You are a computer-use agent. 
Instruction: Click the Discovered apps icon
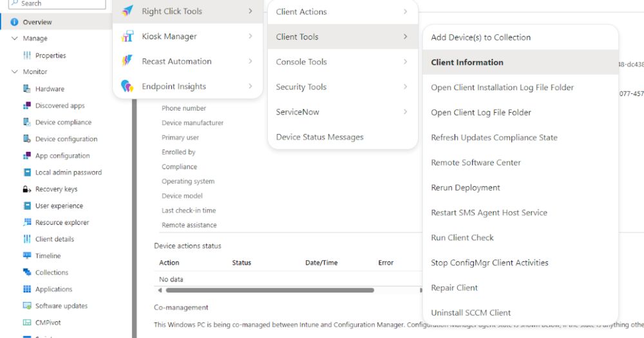[x=27, y=106]
